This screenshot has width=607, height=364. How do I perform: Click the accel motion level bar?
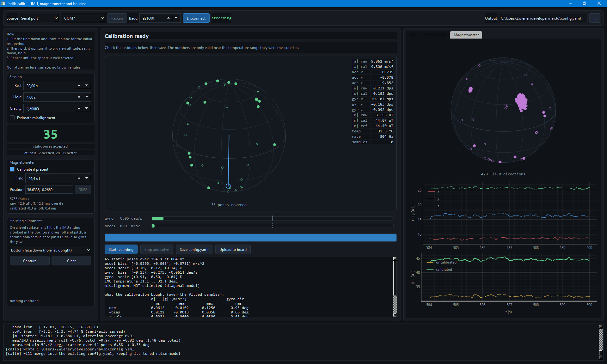(x=273, y=226)
